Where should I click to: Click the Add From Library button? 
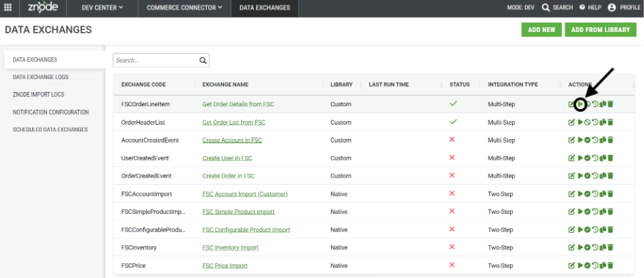[600, 29]
